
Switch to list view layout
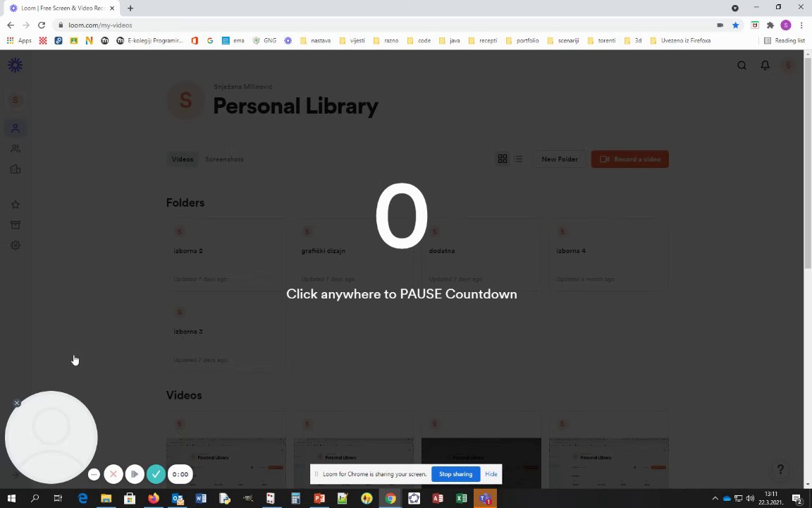coord(518,159)
